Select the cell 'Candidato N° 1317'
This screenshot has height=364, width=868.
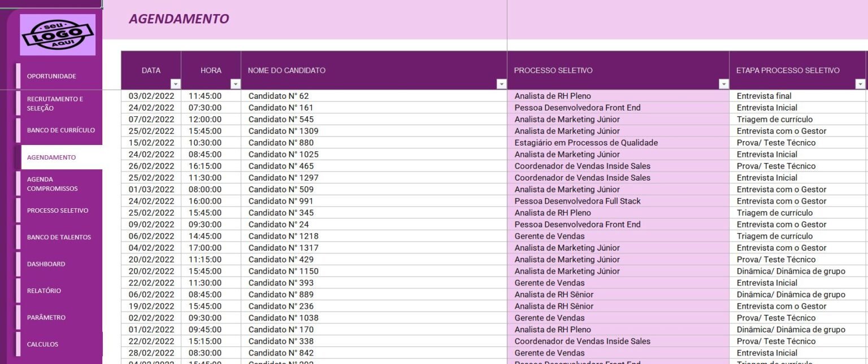(x=374, y=248)
